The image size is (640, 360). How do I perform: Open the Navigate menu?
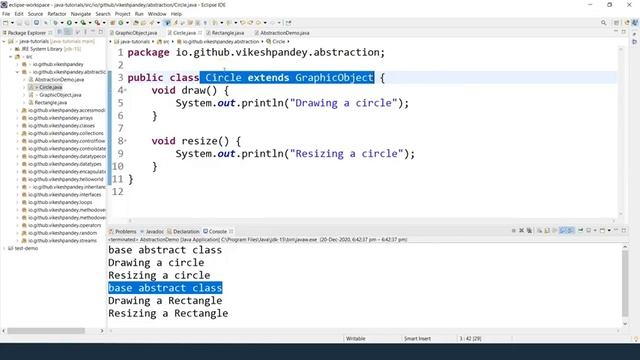81,14
